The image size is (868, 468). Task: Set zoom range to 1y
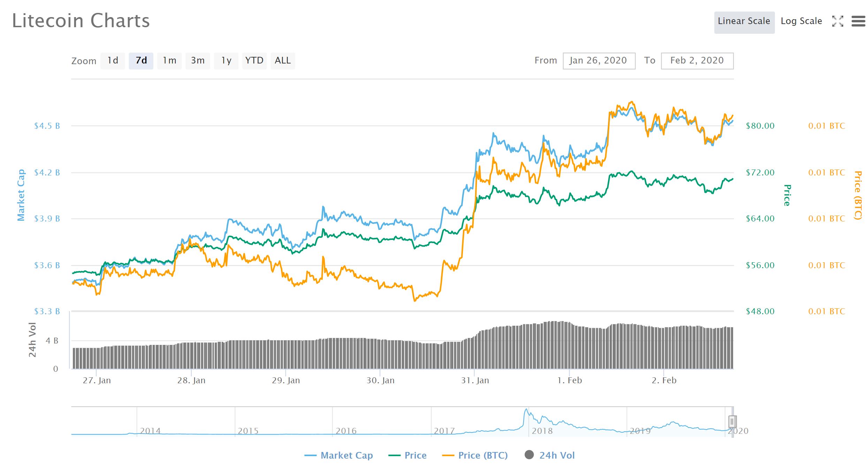click(226, 61)
